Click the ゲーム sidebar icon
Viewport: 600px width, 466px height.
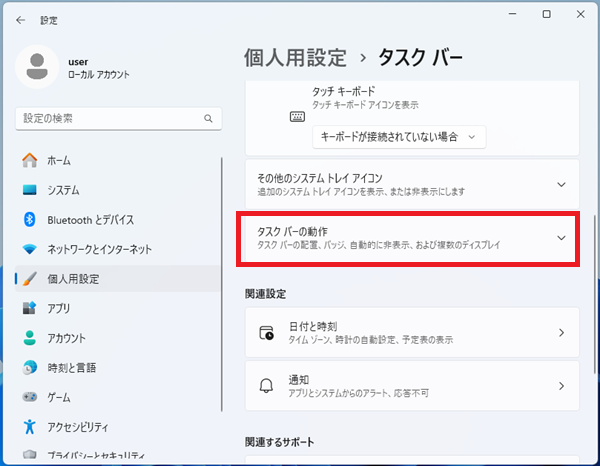click(x=29, y=397)
